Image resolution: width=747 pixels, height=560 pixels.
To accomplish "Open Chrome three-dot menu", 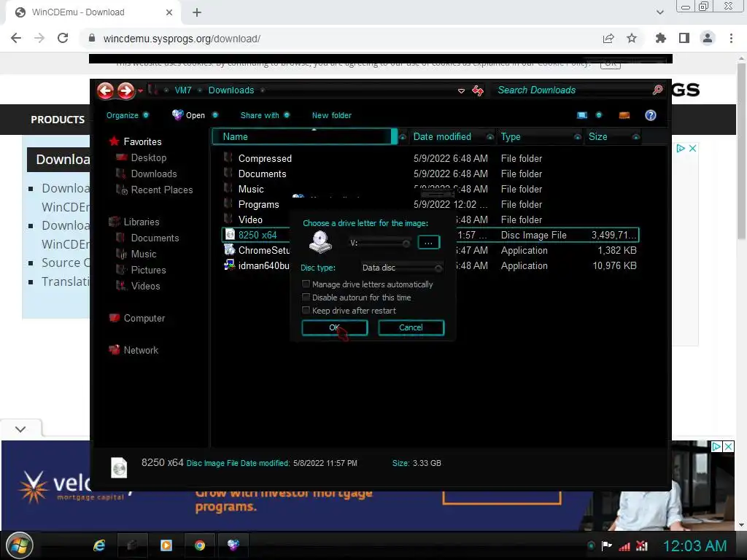I will (731, 38).
